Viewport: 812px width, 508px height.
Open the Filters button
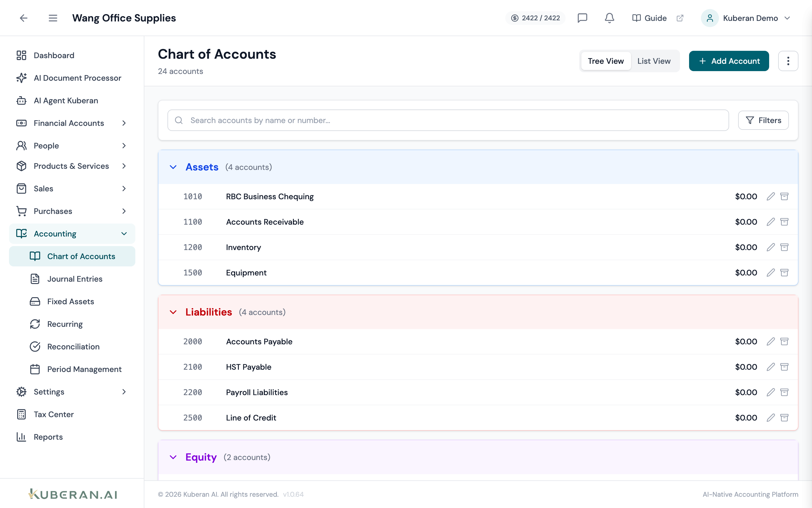(x=763, y=120)
